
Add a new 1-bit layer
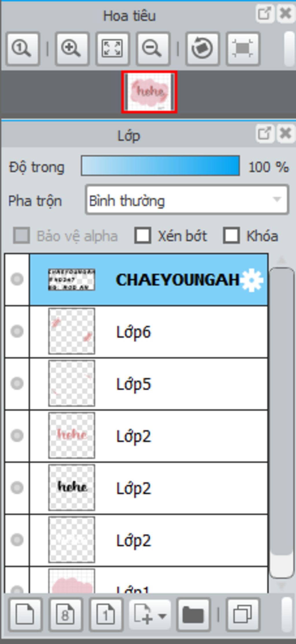(106, 614)
